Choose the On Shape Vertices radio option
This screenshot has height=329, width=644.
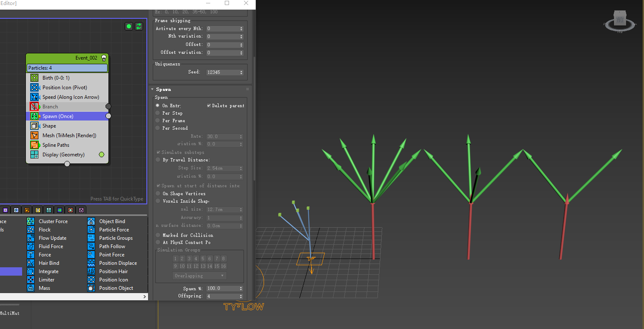(158, 193)
